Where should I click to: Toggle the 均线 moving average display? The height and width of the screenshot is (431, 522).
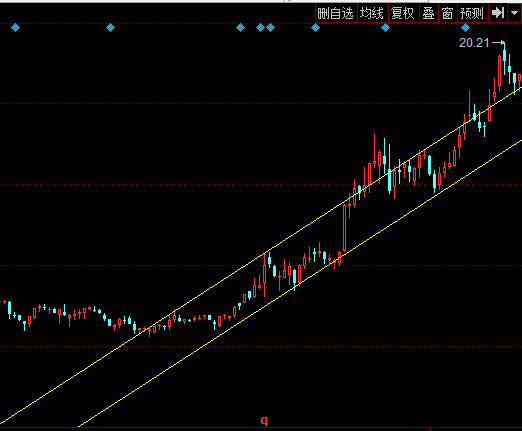coord(372,13)
